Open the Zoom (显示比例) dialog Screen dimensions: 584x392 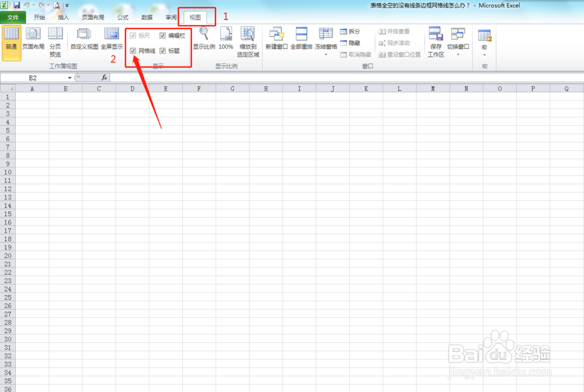[204, 39]
